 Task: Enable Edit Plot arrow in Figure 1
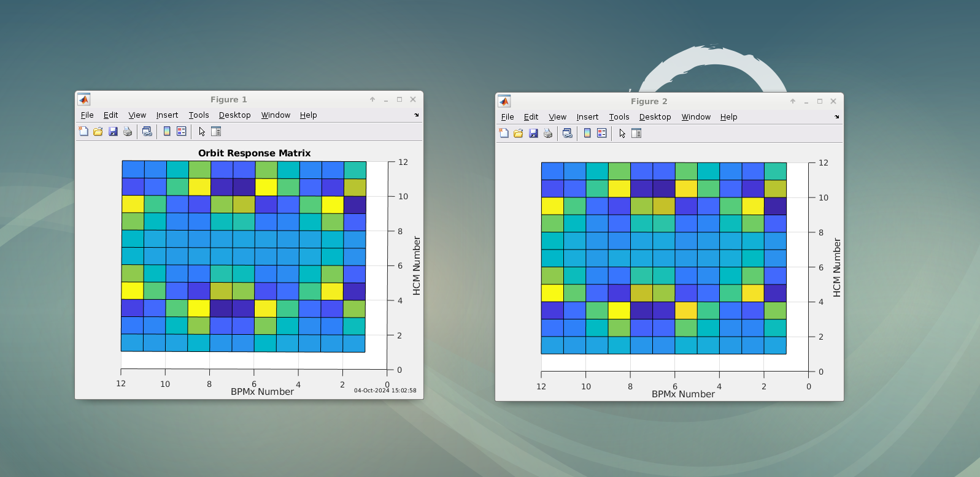coord(202,131)
